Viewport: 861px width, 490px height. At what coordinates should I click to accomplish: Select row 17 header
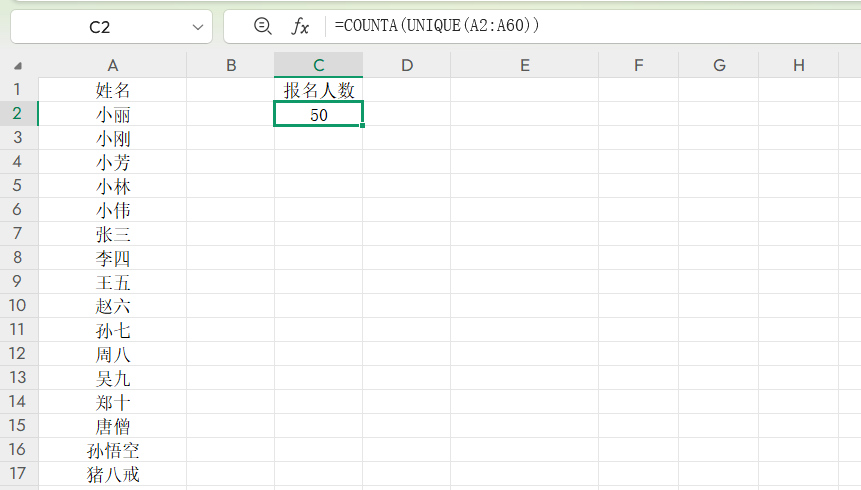click(18, 474)
